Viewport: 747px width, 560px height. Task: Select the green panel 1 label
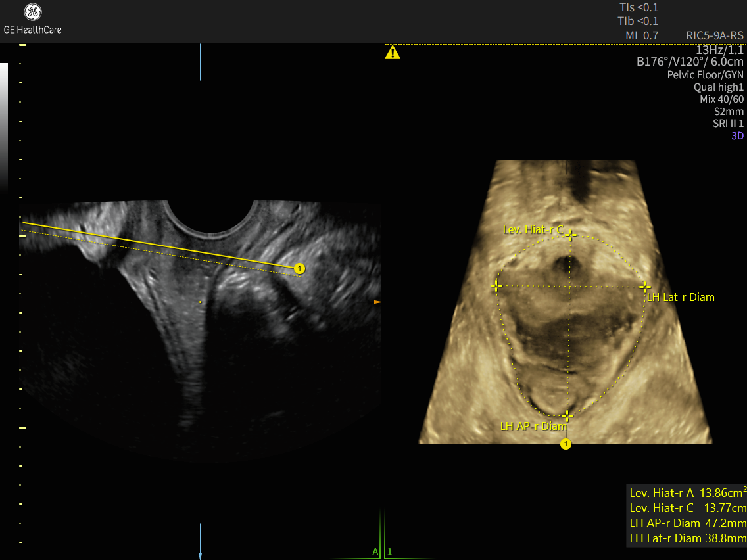[390, 552]
